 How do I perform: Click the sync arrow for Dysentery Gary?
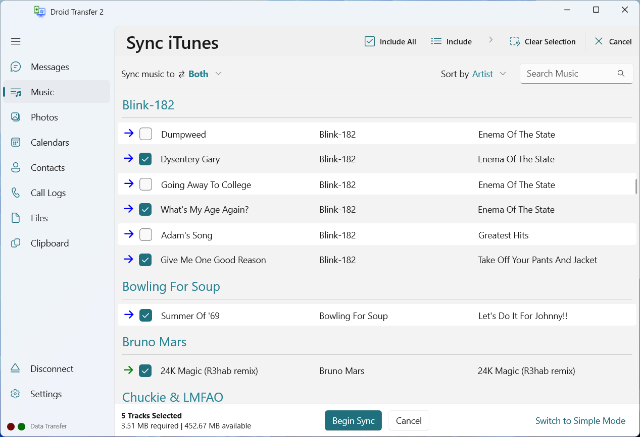click(x=129, y=158)
